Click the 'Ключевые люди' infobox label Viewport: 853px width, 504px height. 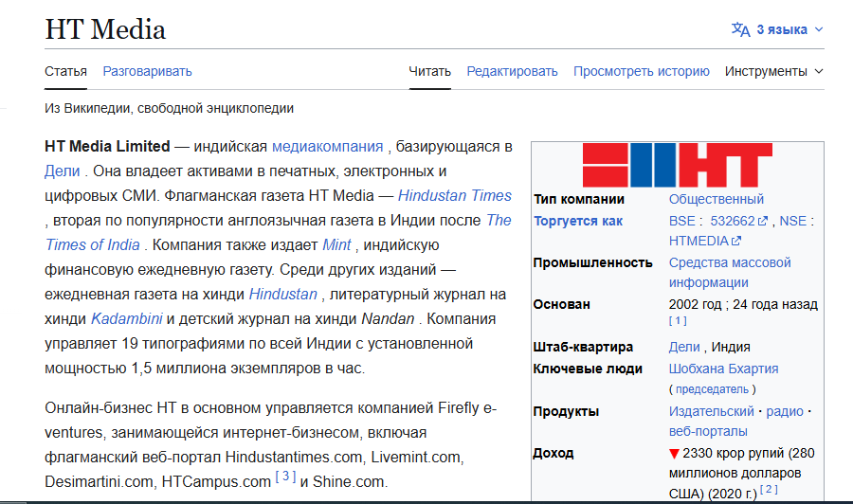[x=588, y=369]
